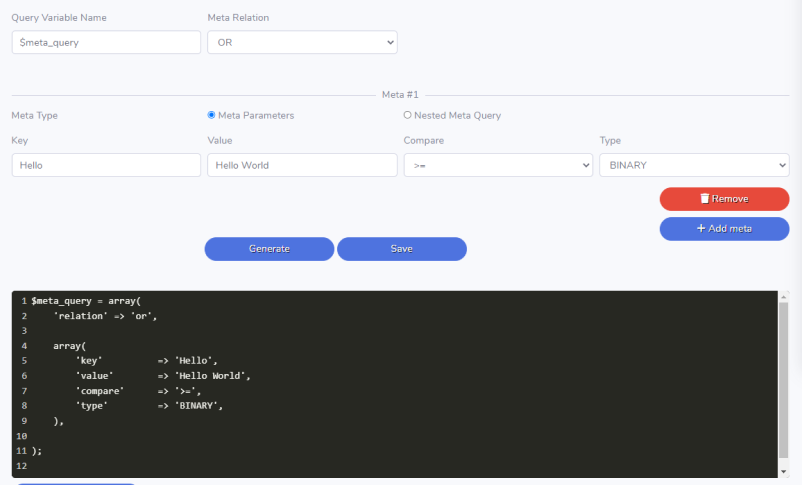This screenshot has height=485, width=802.
Task: Click the Generate button
Action: point(270,249)
